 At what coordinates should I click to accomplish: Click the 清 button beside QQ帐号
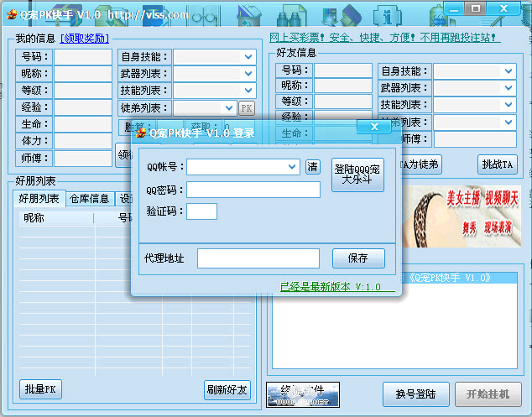coord(312,167)
